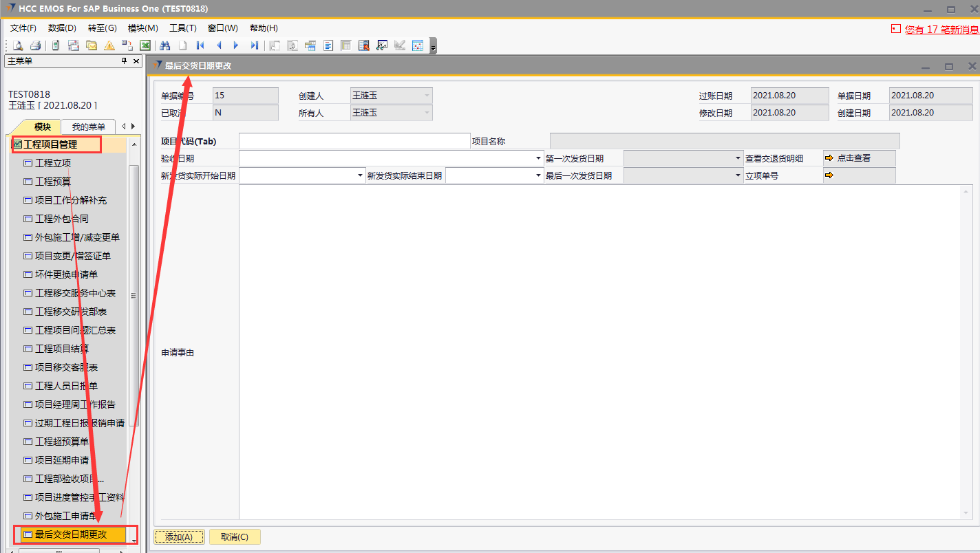980x553 pixels.
Task: Click the binoculars find icon
Action: point(165,45)
